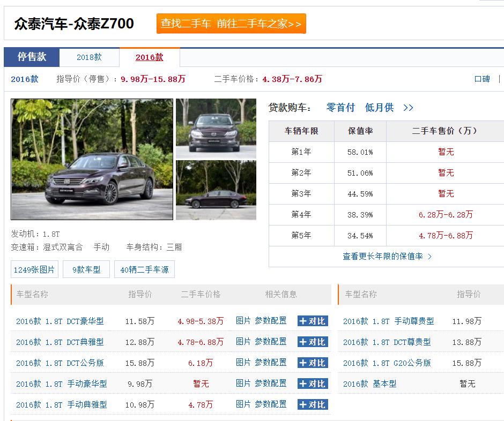Add 2016款 1.8T DCT公务版 to comparison

[x=312, y=362]
